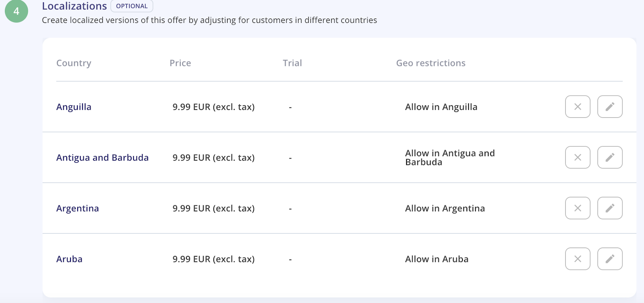Delete the Antigua and Barbuda localization
The image size is (644, 303).
click(578, 157)
